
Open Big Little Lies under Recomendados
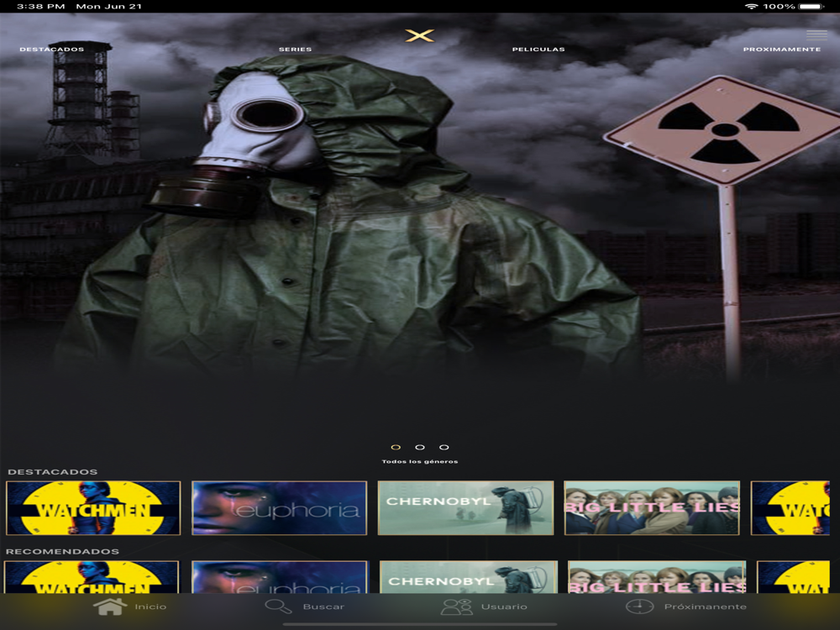coord(657,577)
